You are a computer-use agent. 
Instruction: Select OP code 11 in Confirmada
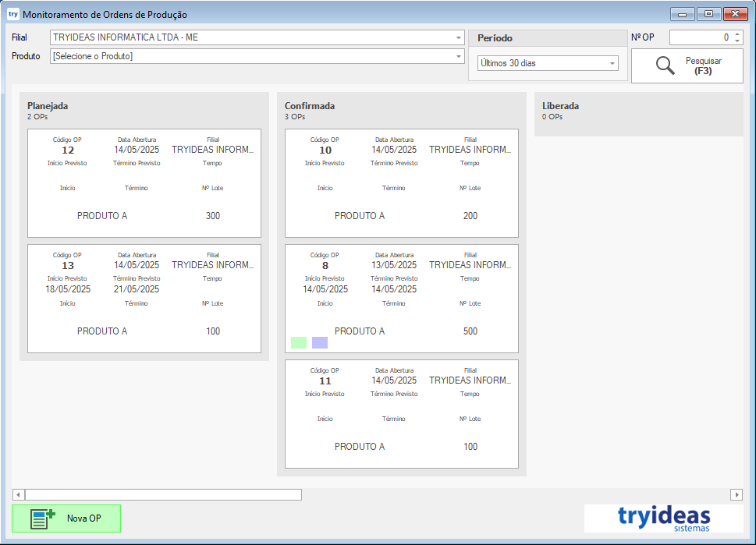click(x=325, y=381)
